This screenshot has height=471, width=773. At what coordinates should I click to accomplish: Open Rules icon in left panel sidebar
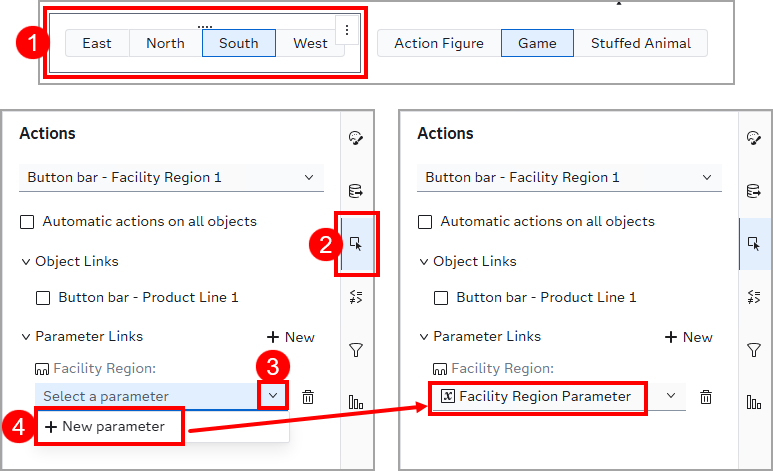pyautogui.click(x=356, y=297)
